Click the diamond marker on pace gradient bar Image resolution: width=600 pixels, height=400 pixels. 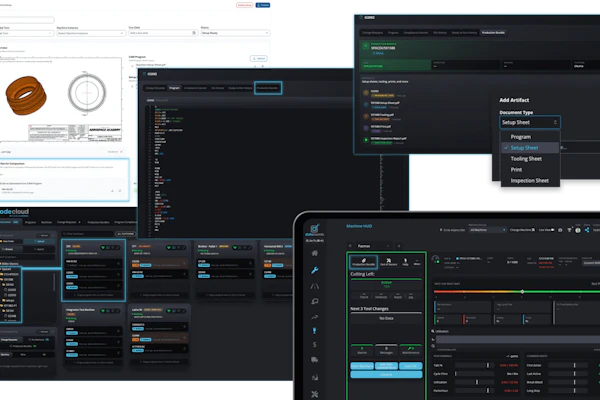[522, 292]
